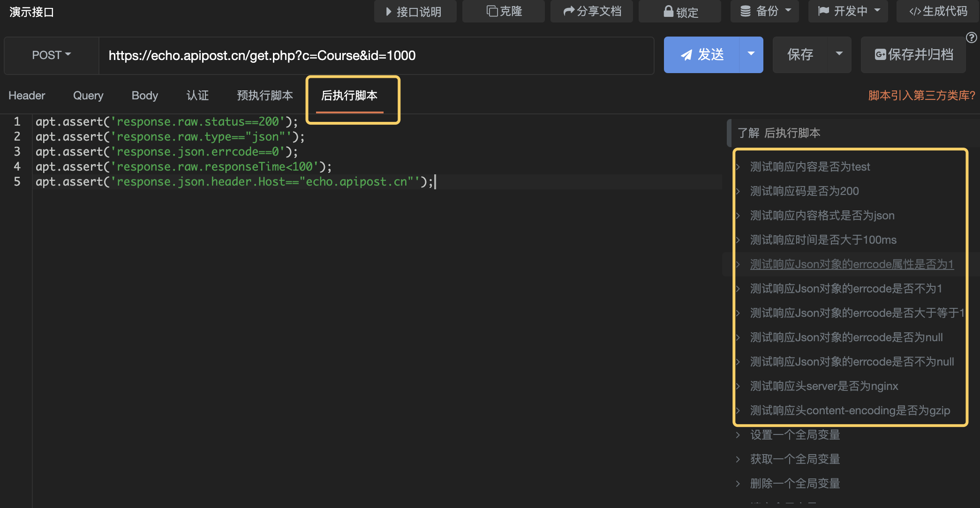Screen dimensions: 980x508
Task: Select the 后执行脚本 post-script tab
Action: click(349, 96)
